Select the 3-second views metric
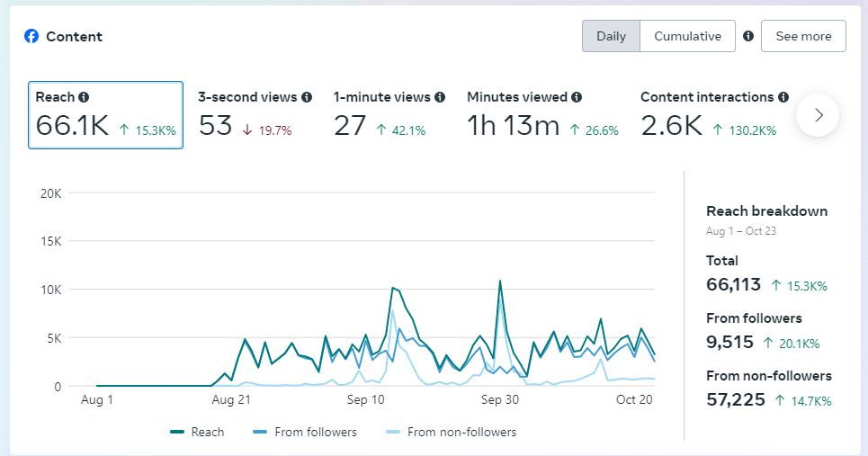Viewport: 868px width, 456px height. [x=255, y=115]
